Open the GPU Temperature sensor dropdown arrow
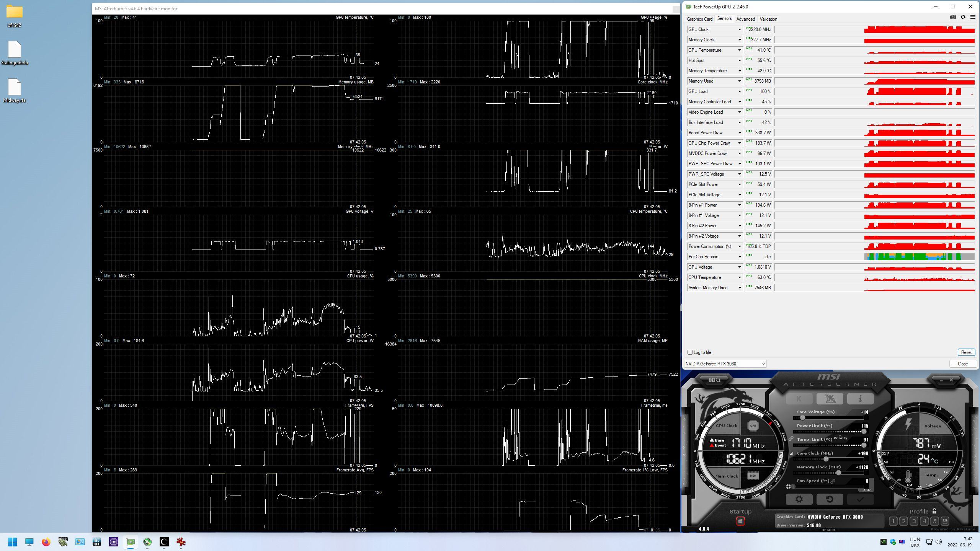980x551 pixels. point(740,50)
